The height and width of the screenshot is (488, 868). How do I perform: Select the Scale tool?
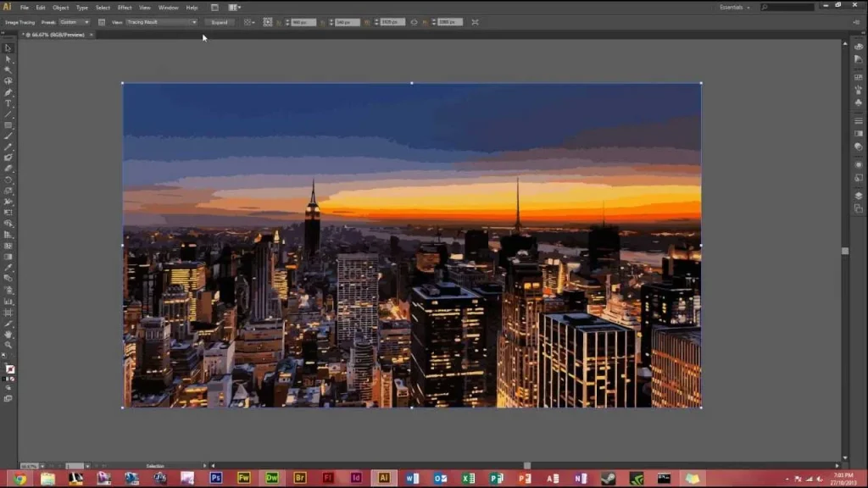pos(8,191)
